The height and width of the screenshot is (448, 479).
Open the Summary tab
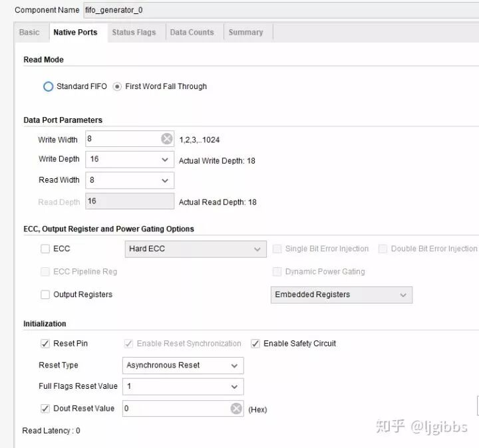point(245,32)
